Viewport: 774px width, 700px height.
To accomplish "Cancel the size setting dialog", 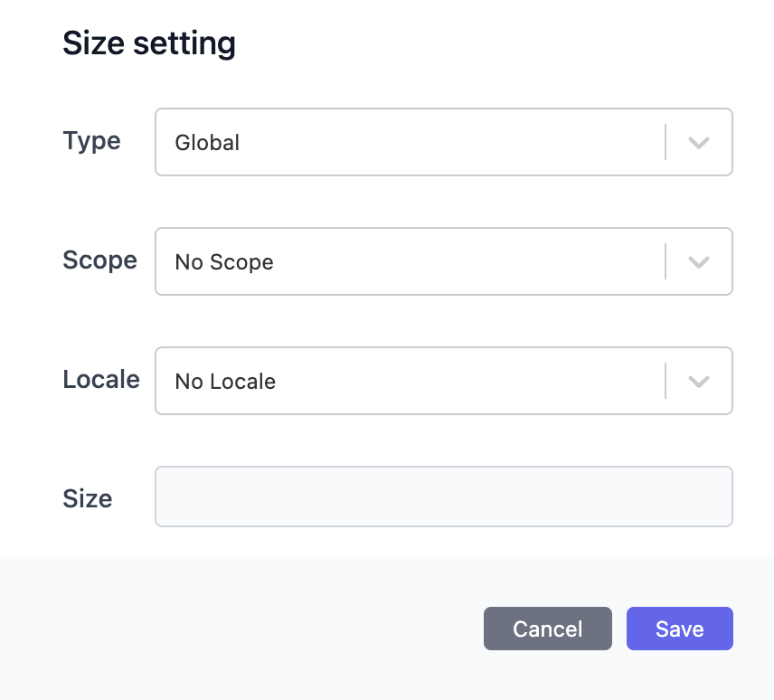I will pyautogui.click(x=548, y=629).
